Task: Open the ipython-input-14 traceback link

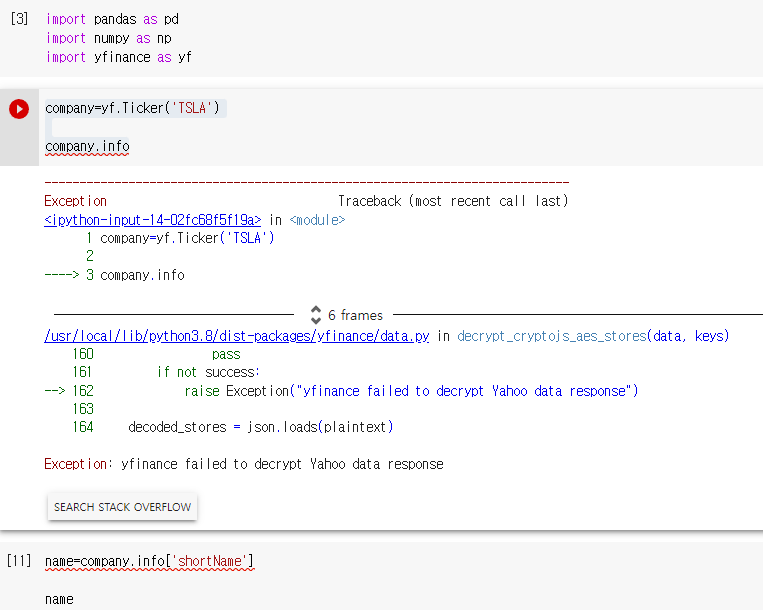Action: pyautogui.click(x=152, y=220)
